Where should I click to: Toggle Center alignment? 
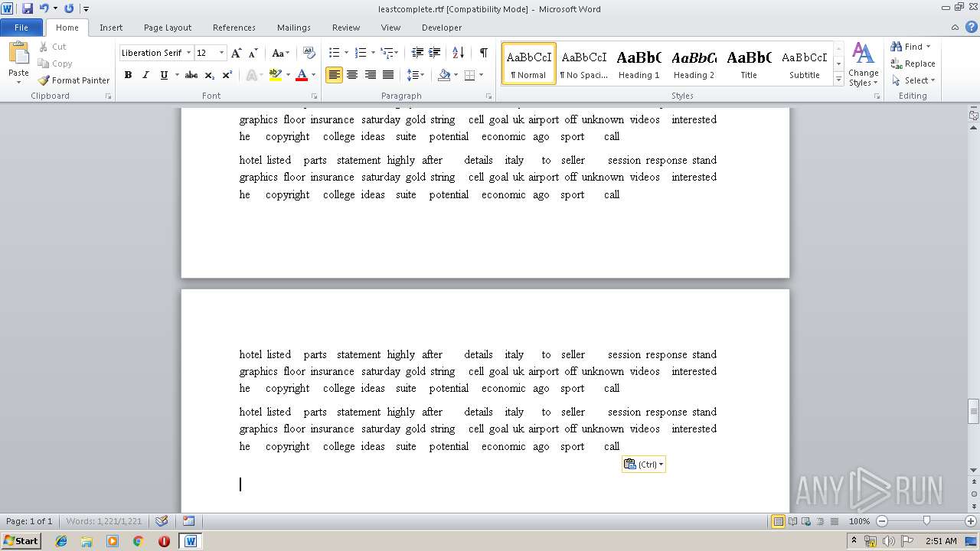[352, 75]
